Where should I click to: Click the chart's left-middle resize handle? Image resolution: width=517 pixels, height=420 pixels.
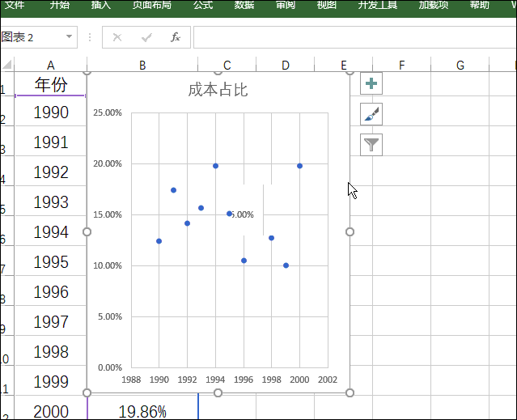[x=87, y=232]
